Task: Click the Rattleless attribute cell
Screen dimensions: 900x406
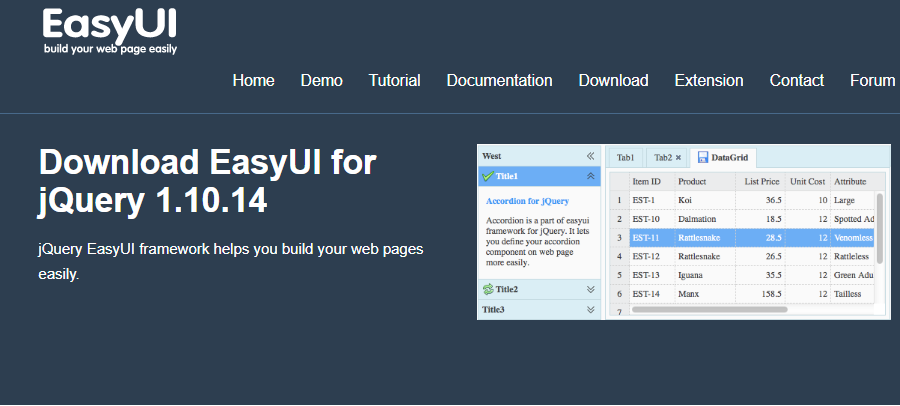Action: [852, 257]
